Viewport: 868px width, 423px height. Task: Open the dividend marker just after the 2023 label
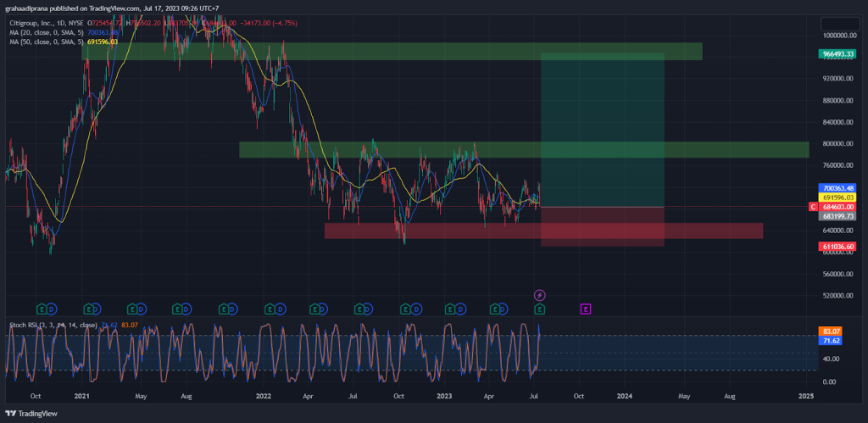(460, 309)
